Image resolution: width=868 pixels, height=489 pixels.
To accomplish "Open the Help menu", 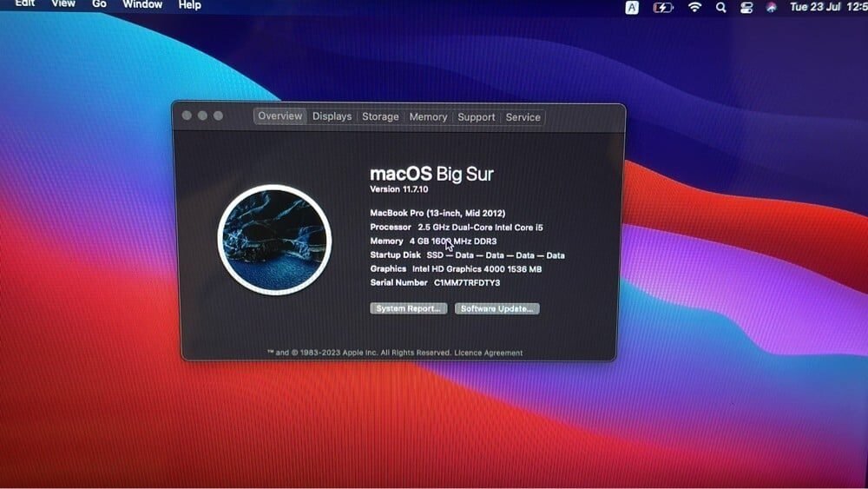I will 189,5.
